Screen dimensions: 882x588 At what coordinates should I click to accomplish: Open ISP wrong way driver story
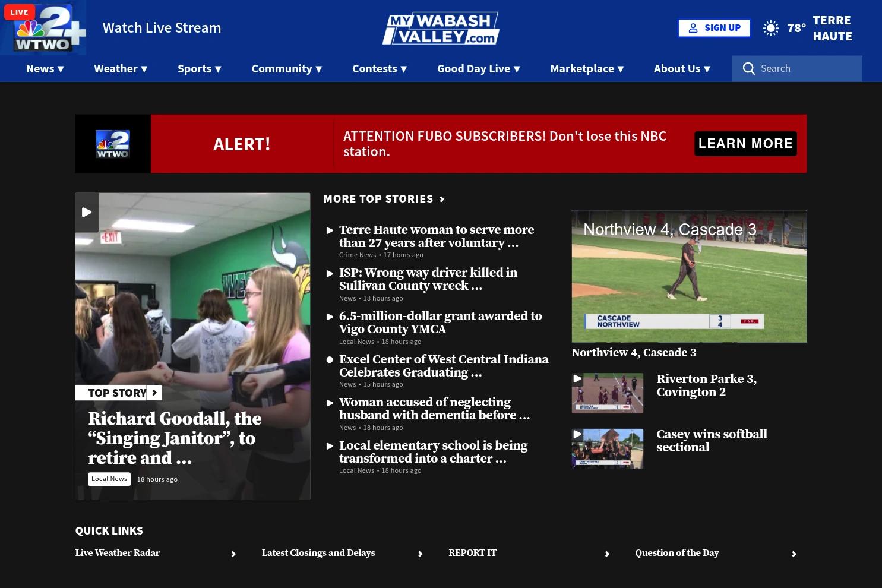click(428, 279)
